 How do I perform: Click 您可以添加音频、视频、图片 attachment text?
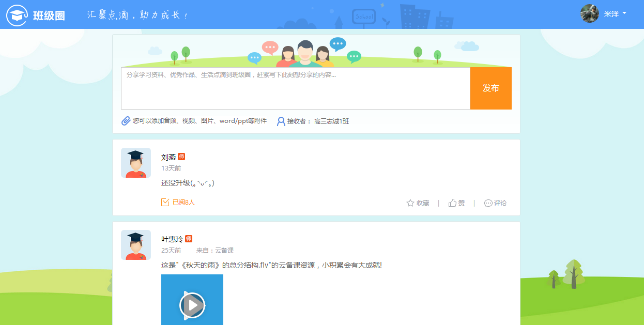point(200,121)
